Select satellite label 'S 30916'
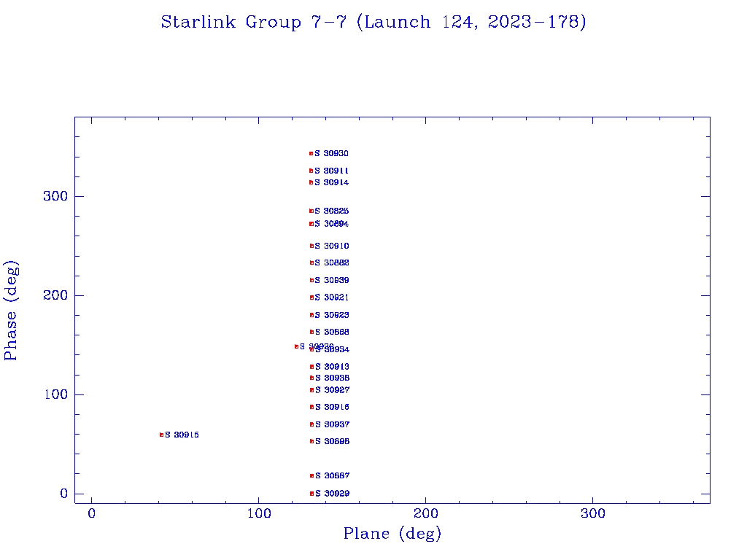The image size is (747, 560). coord(333,407)
